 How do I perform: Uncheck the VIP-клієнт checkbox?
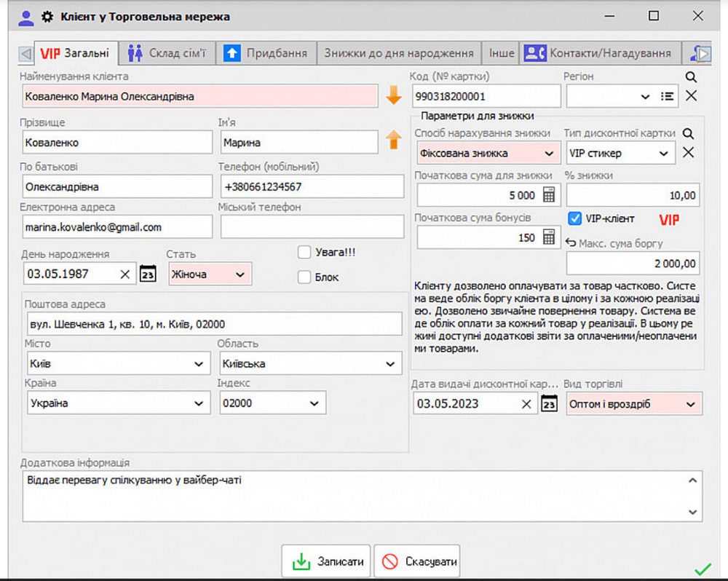click(x=574, y=218)
